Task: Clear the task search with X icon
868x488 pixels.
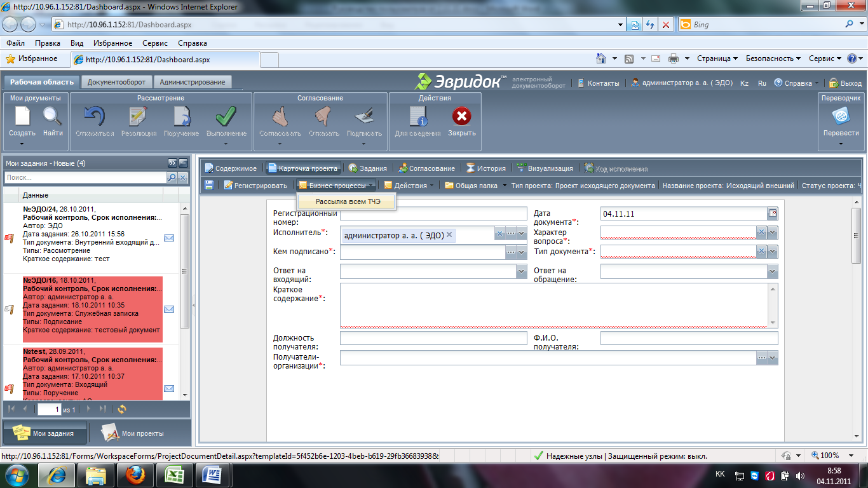Action: [x=182, y=178]
